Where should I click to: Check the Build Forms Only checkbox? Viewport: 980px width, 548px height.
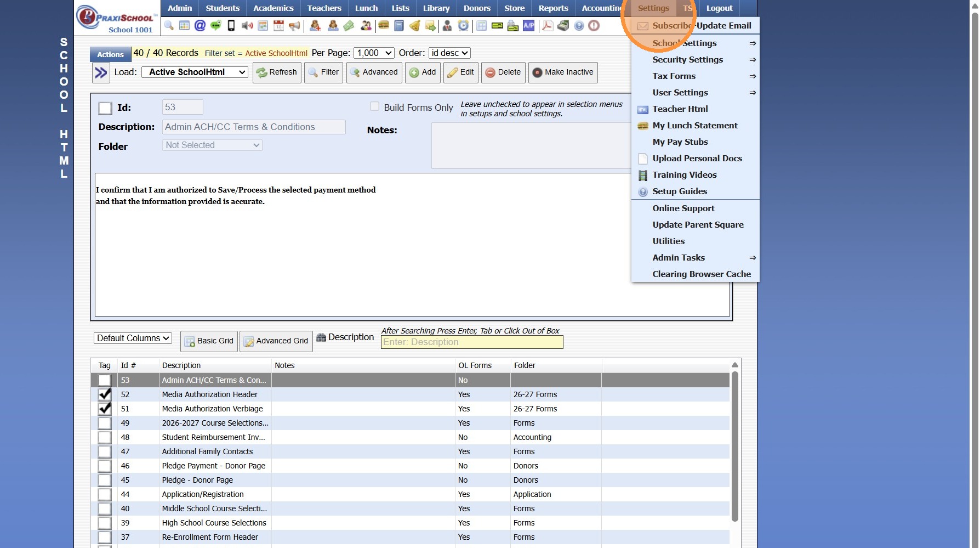click(x=374, y=106)
